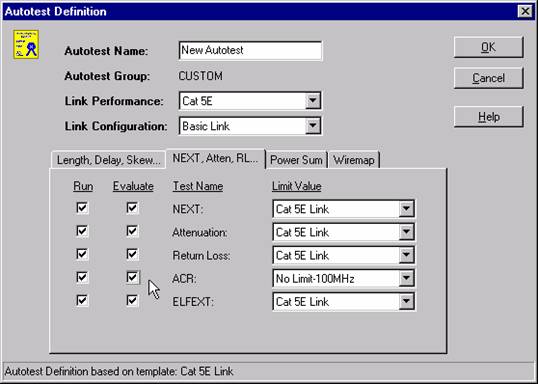This screenshot has height=384, width=538.
Task: Toggle the Evaluate checkbox for NEXT
Action: 132,208
